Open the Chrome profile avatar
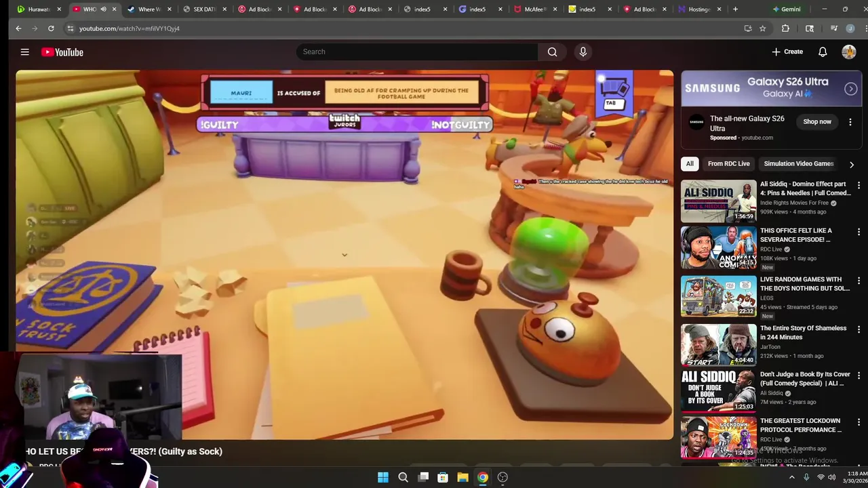This screenshot has height=488, width=868. pos(850,28)
